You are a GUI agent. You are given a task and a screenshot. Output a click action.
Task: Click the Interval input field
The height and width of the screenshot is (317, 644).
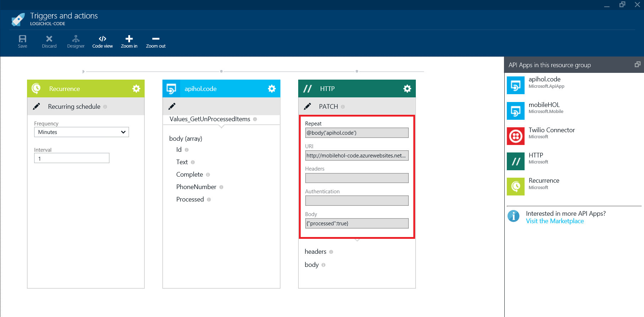pyautogui.click(x=72, y=158)
